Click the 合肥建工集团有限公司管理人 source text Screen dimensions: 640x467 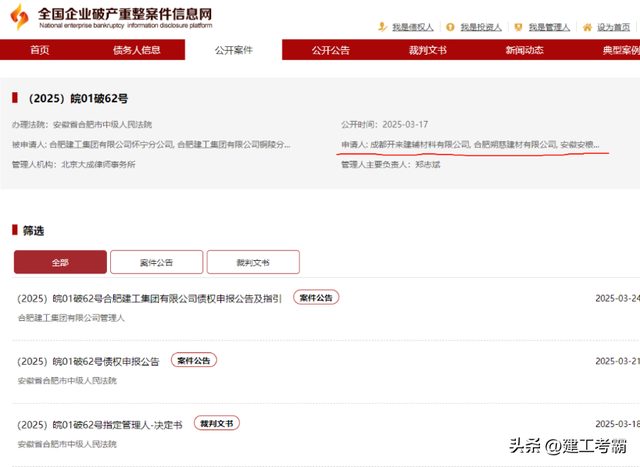pyautogui.click(x=71, y=318)
